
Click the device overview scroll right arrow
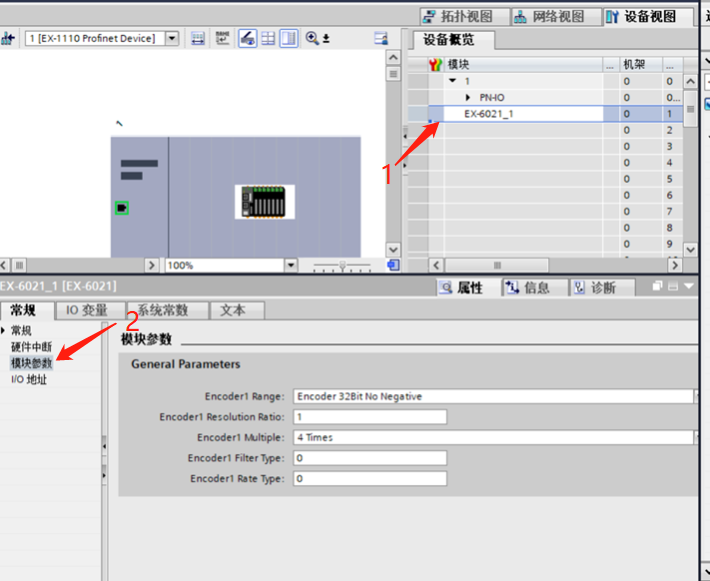(x=675, y=265)
